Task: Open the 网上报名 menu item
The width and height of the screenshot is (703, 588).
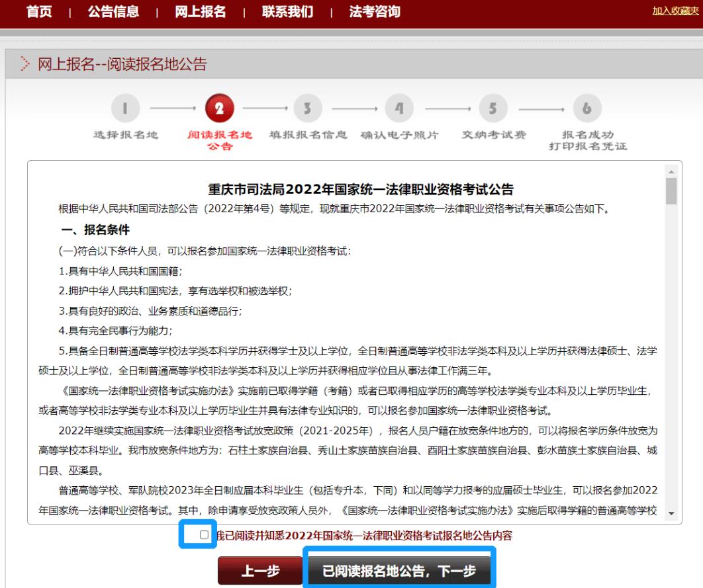Action: (x=200, y=11)
